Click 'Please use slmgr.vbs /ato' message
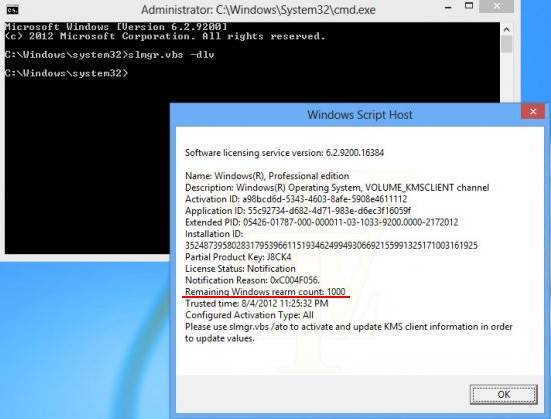 coord(349,333)
